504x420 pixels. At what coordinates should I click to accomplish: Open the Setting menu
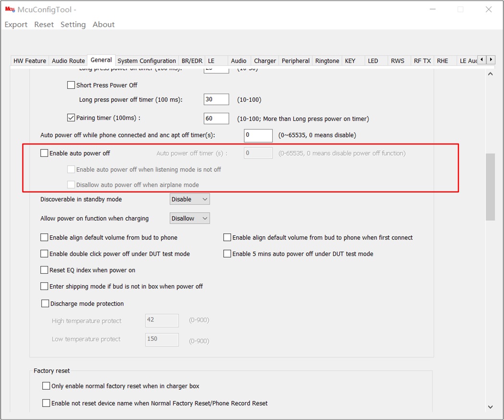coord(73,24)
